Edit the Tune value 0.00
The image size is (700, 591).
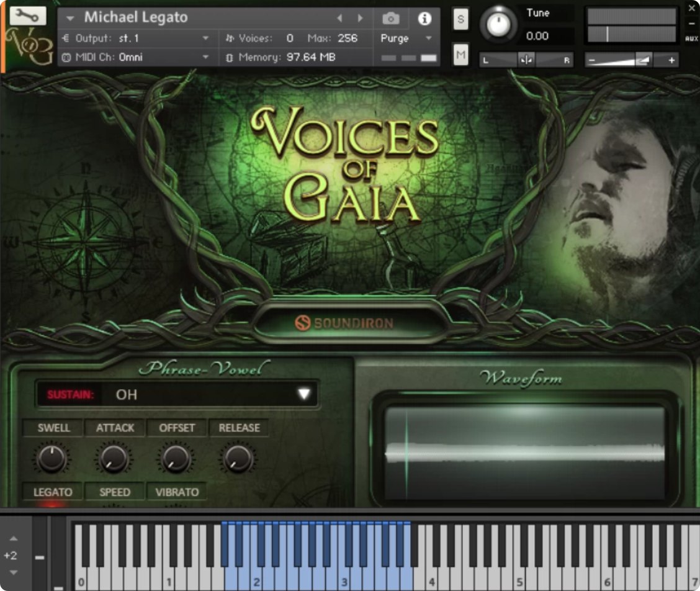pos(537,36)
